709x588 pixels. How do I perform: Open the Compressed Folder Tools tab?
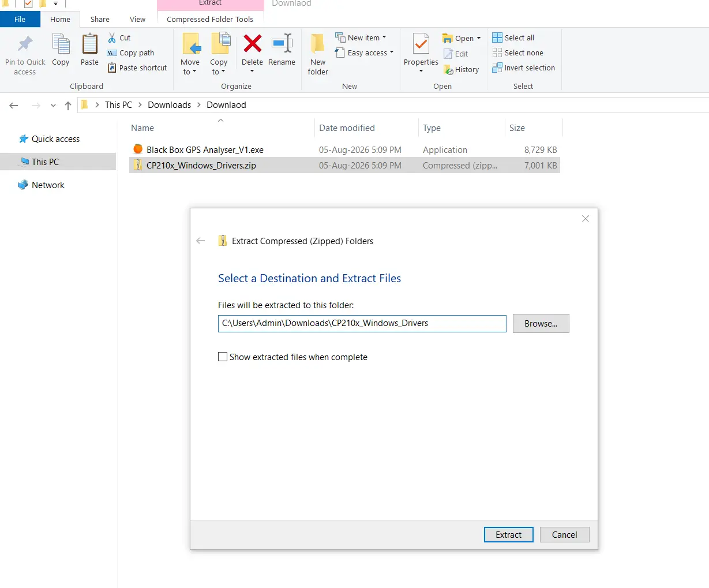[210, 19]
